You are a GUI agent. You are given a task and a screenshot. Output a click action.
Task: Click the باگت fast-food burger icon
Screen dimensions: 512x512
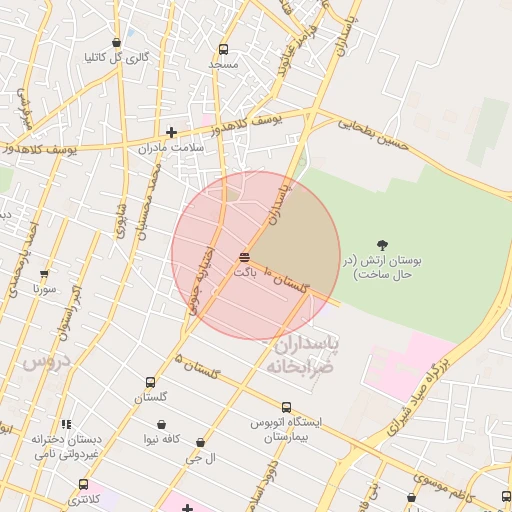tap(244, 257)
